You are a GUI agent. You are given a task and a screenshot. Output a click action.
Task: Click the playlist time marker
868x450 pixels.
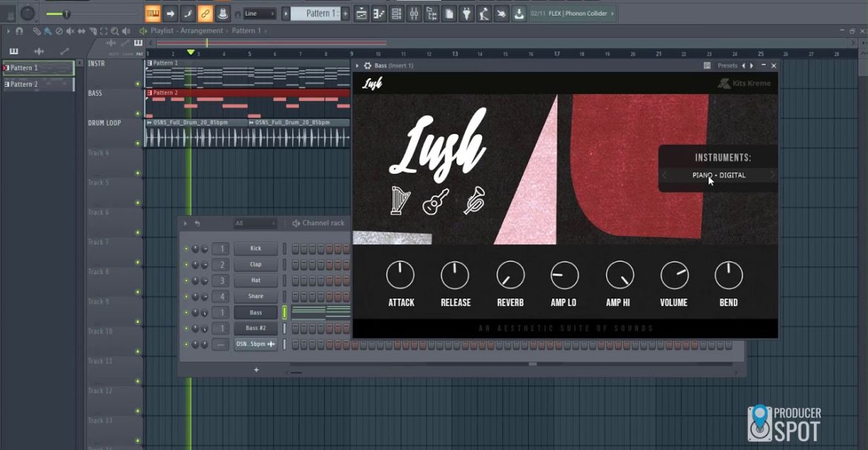191,52
